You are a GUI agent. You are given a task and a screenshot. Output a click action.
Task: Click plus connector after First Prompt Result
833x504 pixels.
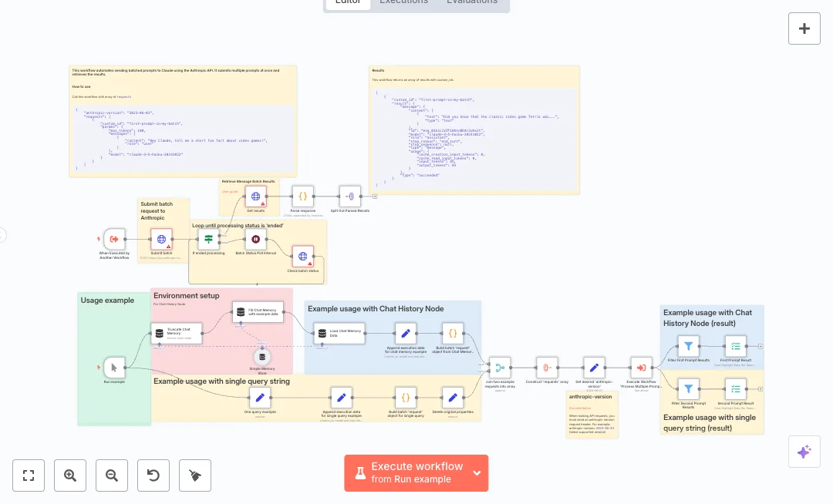point(760,347)
